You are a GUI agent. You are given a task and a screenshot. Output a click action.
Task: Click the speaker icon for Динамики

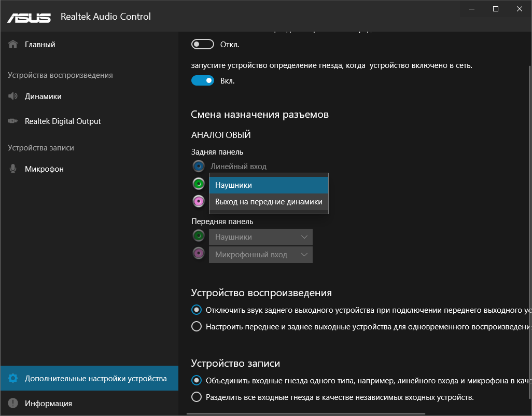[13, 96]
